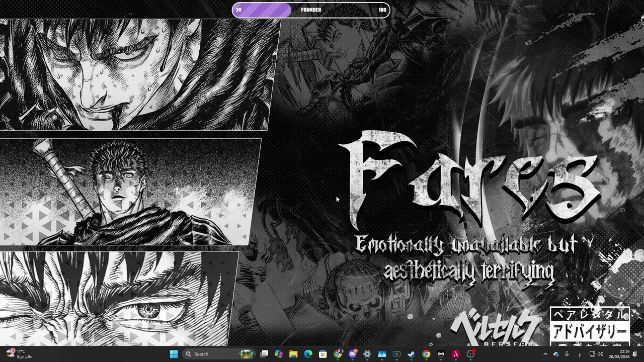The image size is (644, 362).
Task: Open the crimson app with white letter
Action: click(x=456, y=354)
